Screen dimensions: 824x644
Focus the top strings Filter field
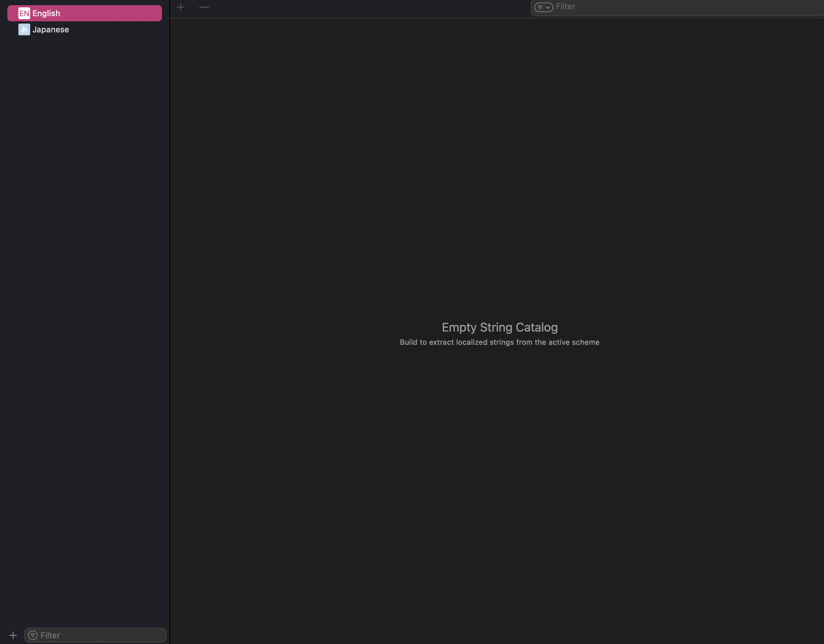point(679,7)
